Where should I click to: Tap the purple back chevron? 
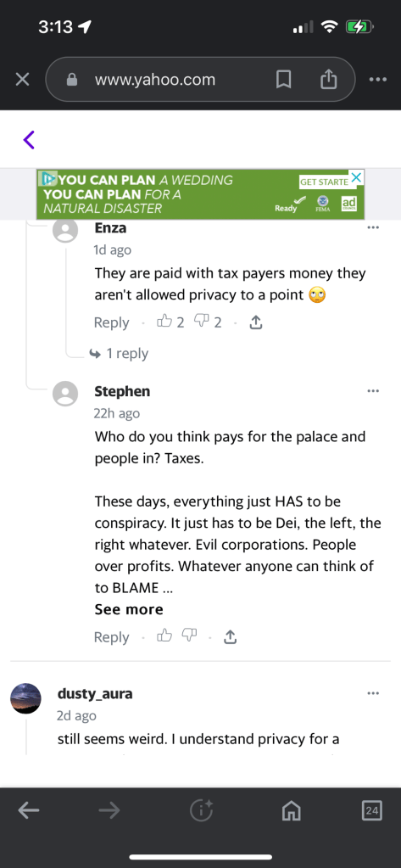click(x=30, y=140)
